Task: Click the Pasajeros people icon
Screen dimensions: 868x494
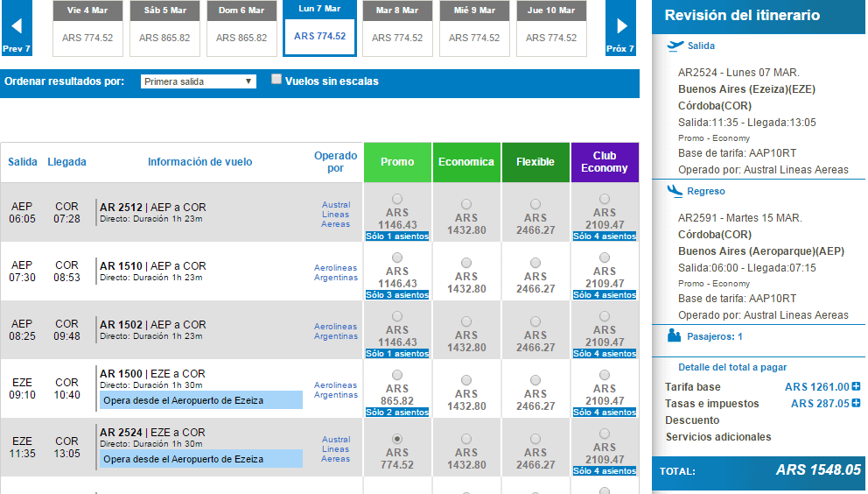Action: tap(675, 335)
